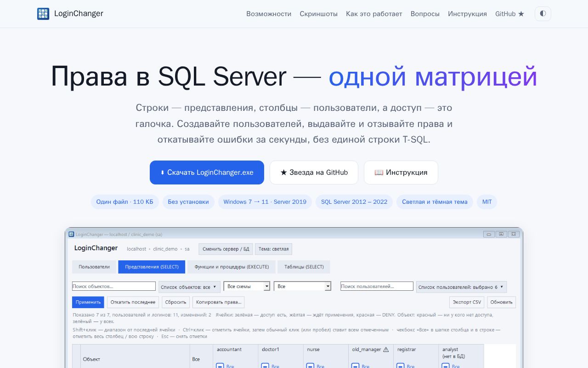
Task: Switch to Представления (SELECT) tab
Action: tap(152, 267)
